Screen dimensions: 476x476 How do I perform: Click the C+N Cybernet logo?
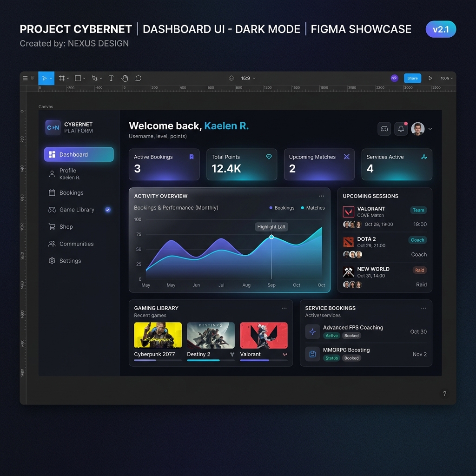pyautogui.click(x=53, y=127)
